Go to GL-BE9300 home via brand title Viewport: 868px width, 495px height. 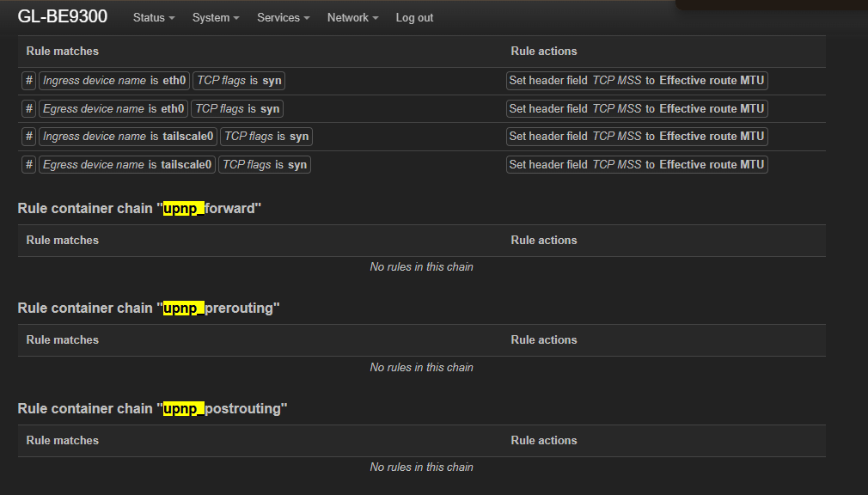click(x=63, y=17)
